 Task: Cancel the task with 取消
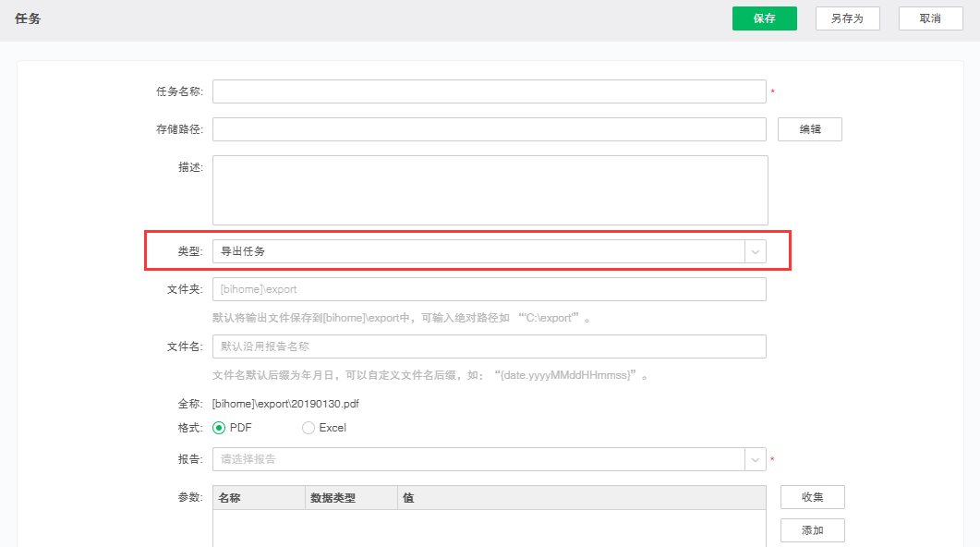point(930,18)
